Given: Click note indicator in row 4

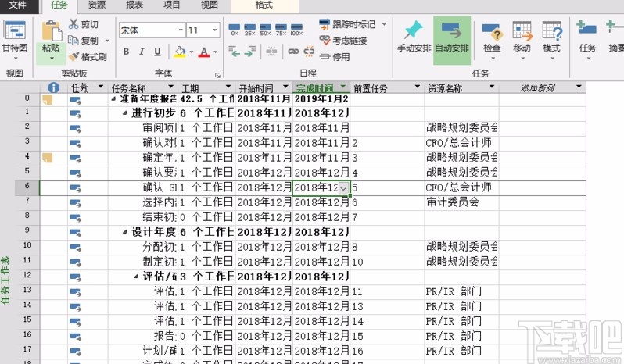Looking at the screenshot, I should [x=48, y=158].
